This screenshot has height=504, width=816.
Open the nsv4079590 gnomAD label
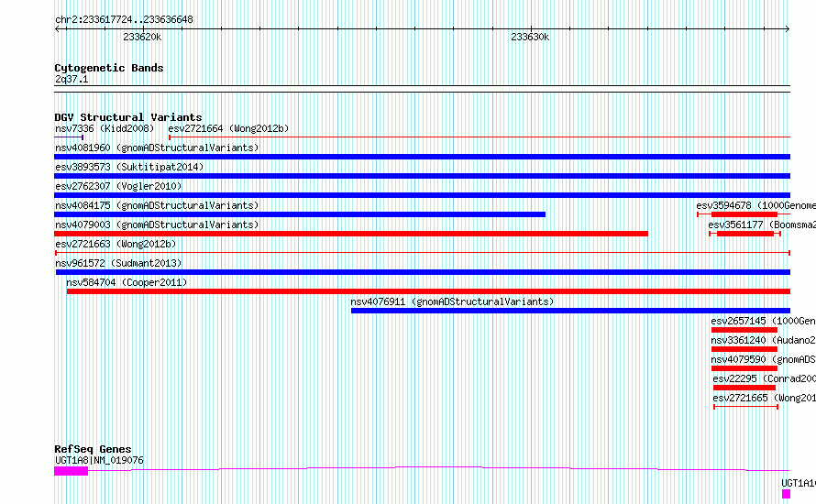click(763, 359)
